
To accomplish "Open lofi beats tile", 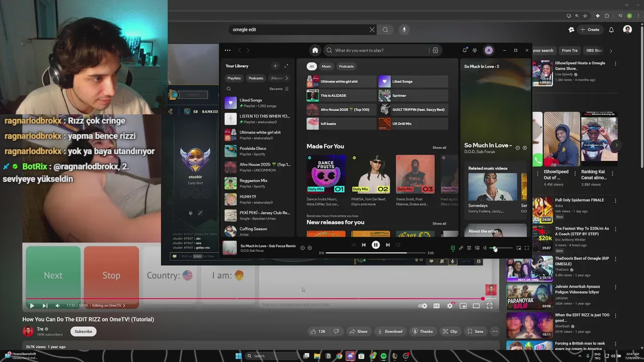I will [x=341, y=124].
